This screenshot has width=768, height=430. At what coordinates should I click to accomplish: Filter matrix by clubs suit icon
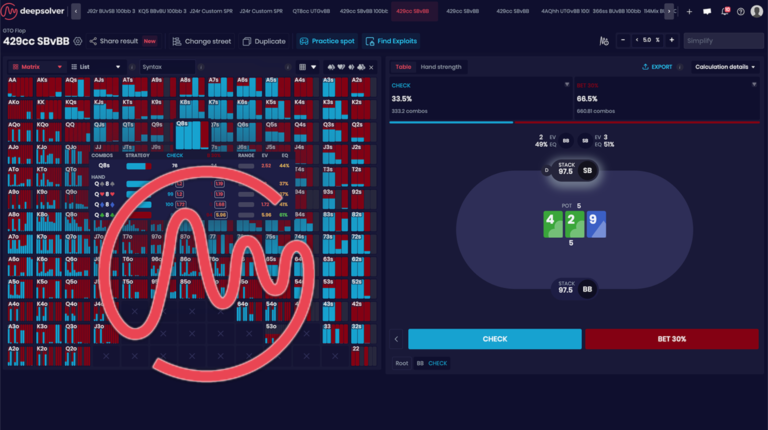[361, 67]
